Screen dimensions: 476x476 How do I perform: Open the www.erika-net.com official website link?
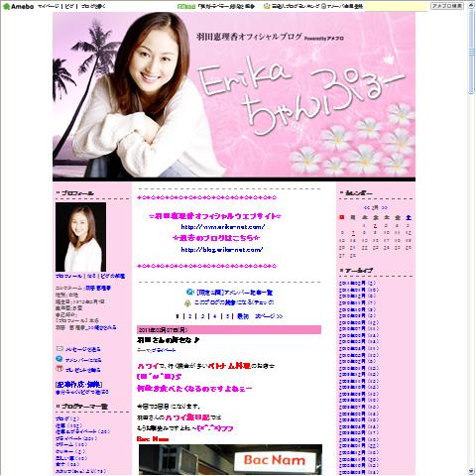[x=223, y=227]
